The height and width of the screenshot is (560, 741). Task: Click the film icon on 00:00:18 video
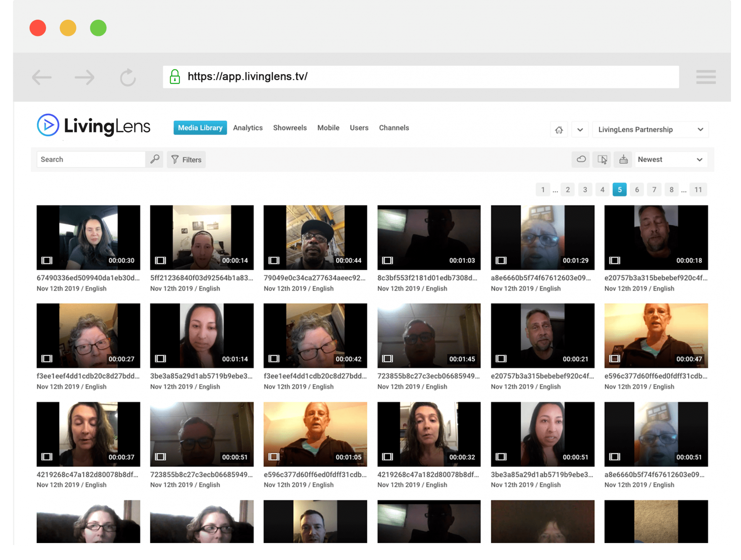(x=614, y=261)
